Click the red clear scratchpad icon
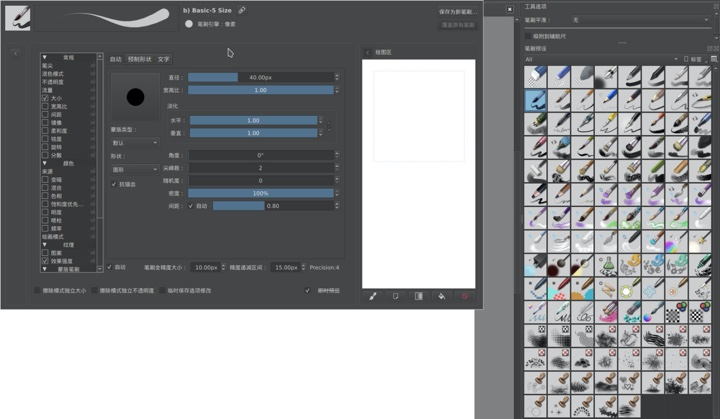Image resolution: width=720 pixels, height=419 pixels. coord(464,296)
